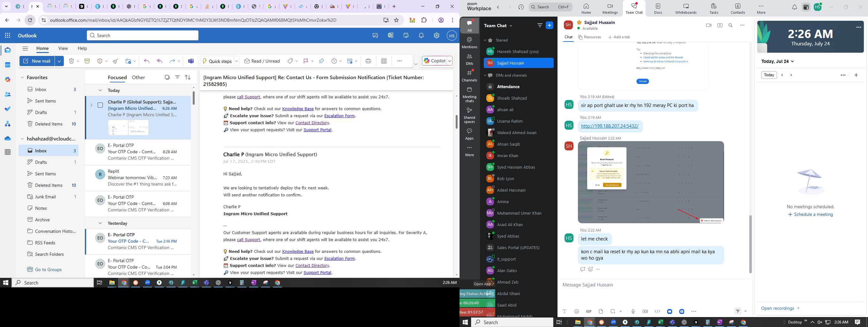Open Outlook settings gear
868x327 pixels.
(x=436, y=35)
